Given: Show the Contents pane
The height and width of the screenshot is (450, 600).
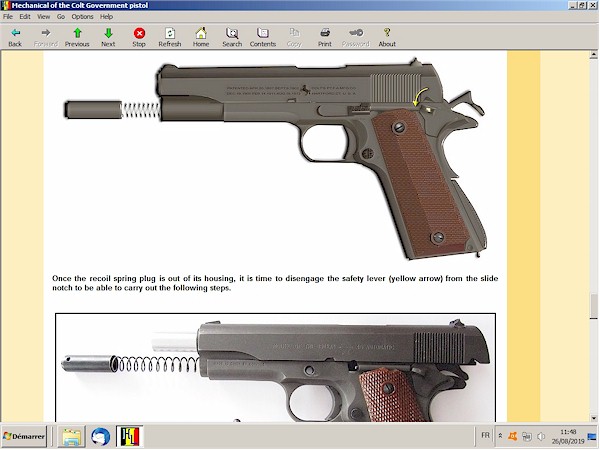Looking at the screenshot, I should click(x=263, y=38).
